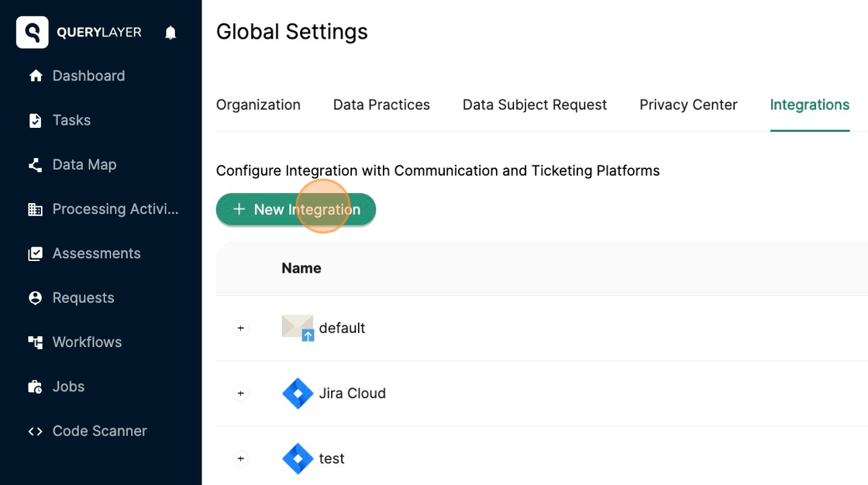
Task: Open the Privacy Center tab
Action: (688, 105)
